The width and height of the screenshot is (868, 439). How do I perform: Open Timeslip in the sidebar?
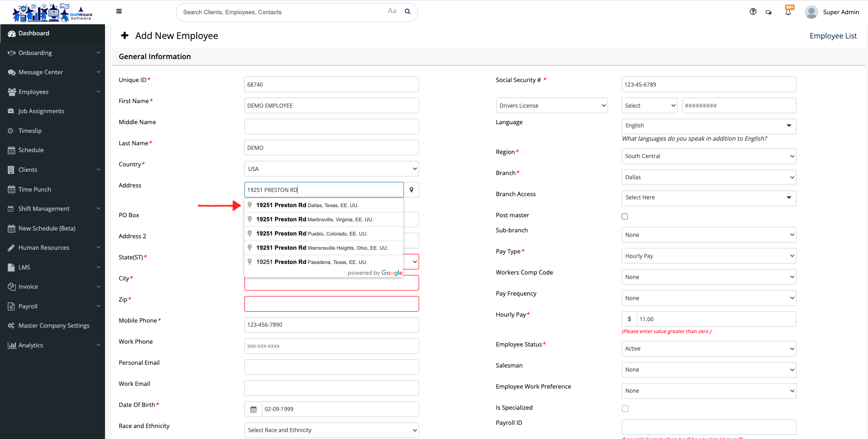[x=30, y=131]
